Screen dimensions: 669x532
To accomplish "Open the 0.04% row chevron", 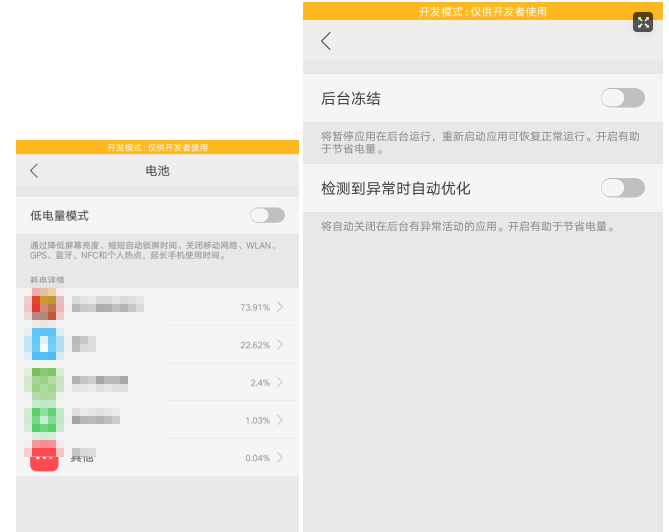I will 280,458.
